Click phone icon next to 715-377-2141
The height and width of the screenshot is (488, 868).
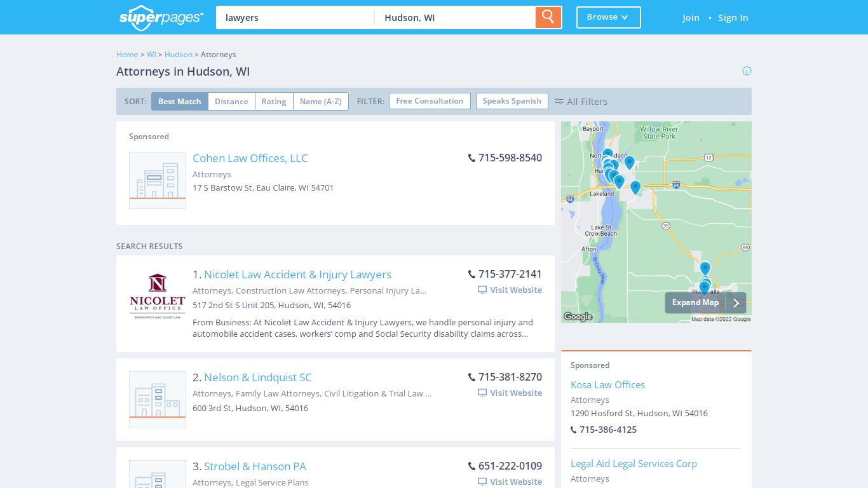click(x=471, y=274)
